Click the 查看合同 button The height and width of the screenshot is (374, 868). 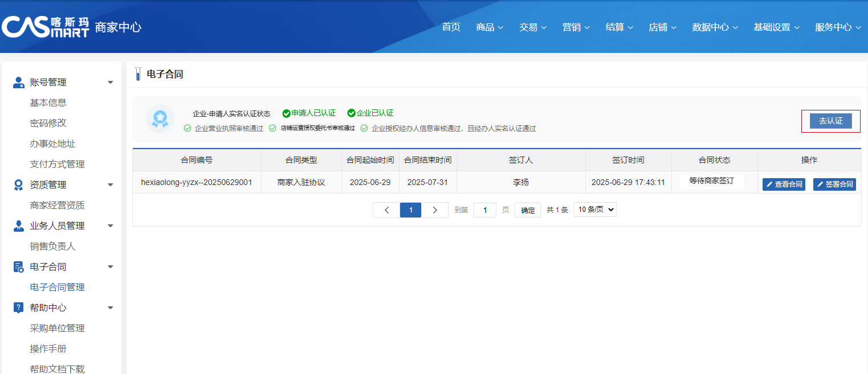(784, 184)
